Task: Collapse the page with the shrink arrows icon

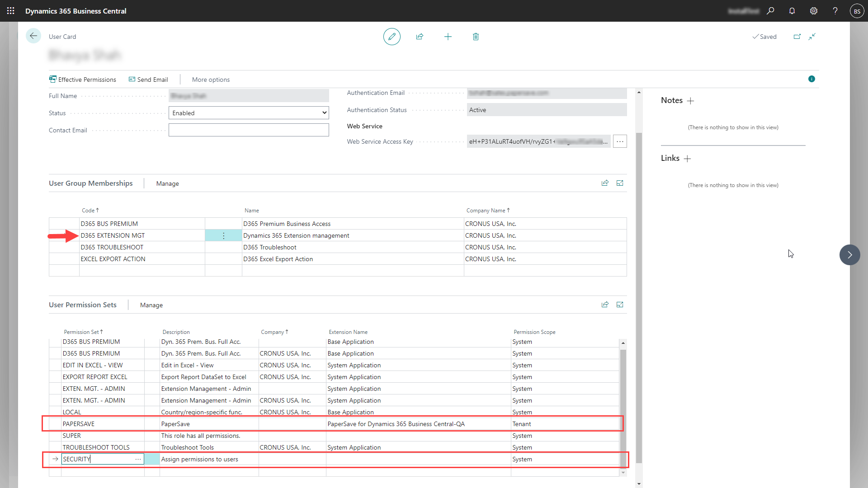Action: pos(812,37)
